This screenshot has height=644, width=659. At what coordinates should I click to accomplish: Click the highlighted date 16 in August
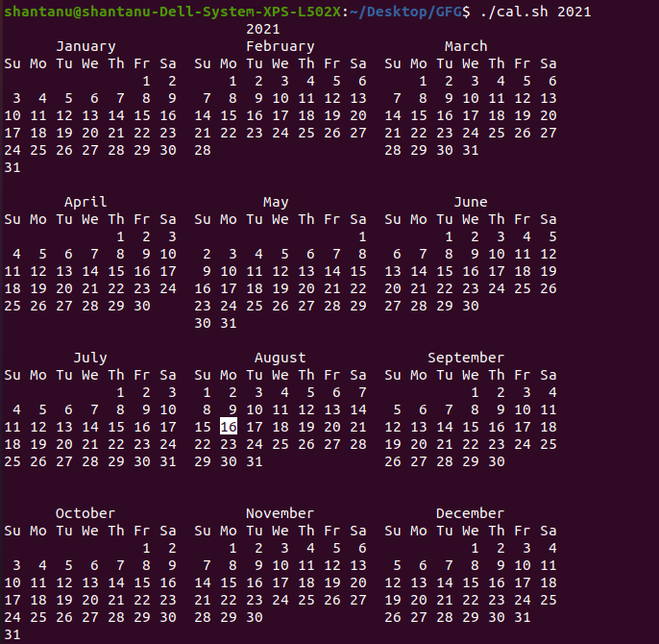pos(229,427)
